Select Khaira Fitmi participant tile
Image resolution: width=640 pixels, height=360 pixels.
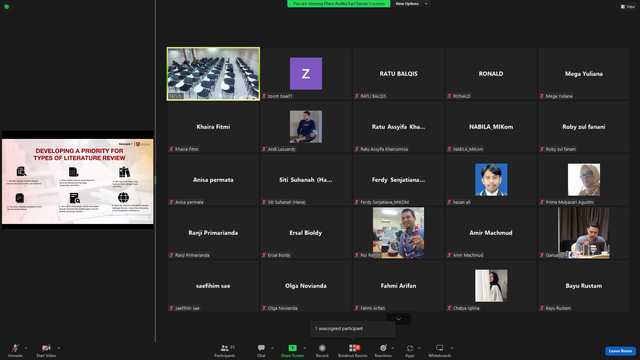coord(213,127)
